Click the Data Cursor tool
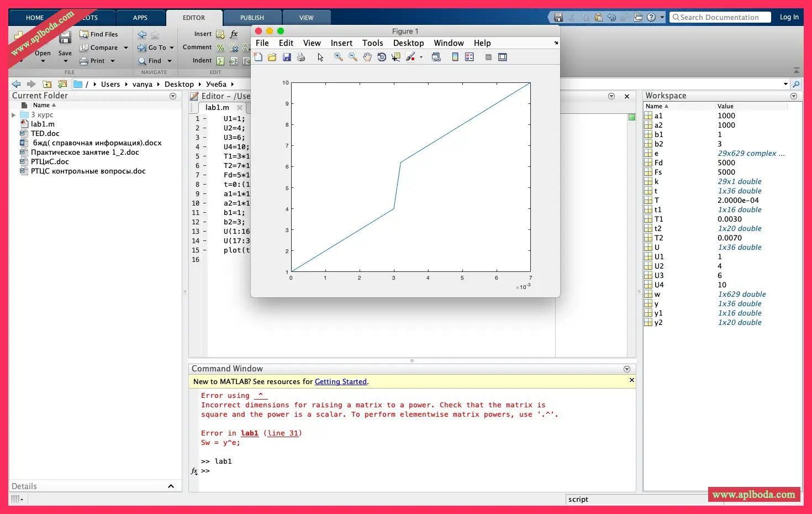Screen dimensions: 812x514 (396, 57)
